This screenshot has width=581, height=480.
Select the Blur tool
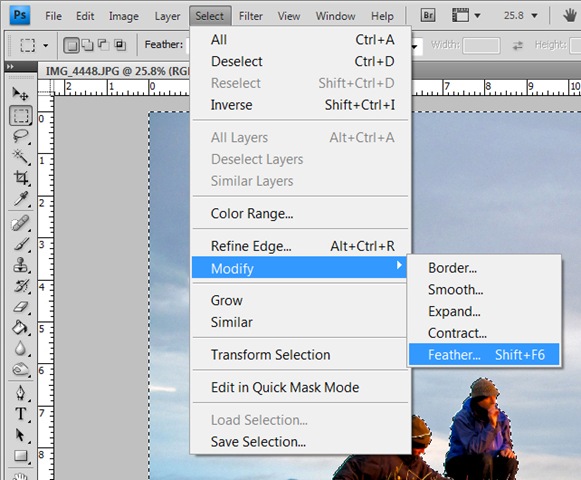tap(20, 348)
